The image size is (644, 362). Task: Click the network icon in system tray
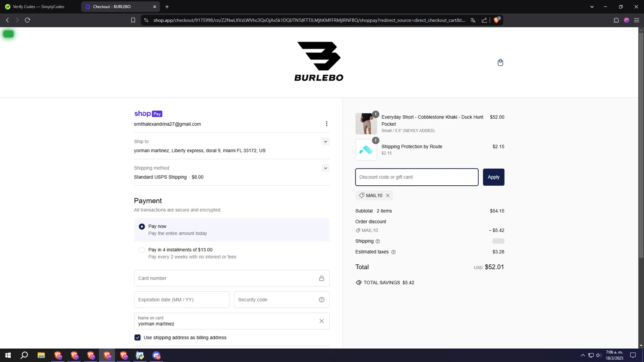coord(591,355)
